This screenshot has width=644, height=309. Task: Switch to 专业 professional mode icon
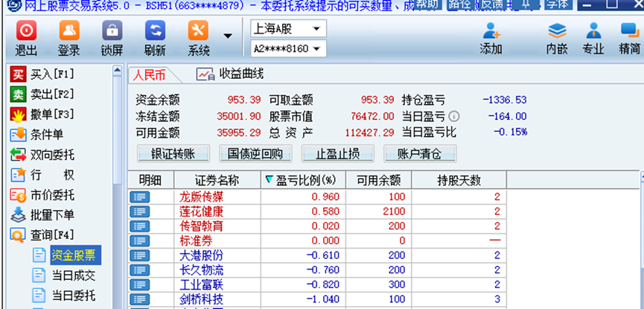click(593, 32)
